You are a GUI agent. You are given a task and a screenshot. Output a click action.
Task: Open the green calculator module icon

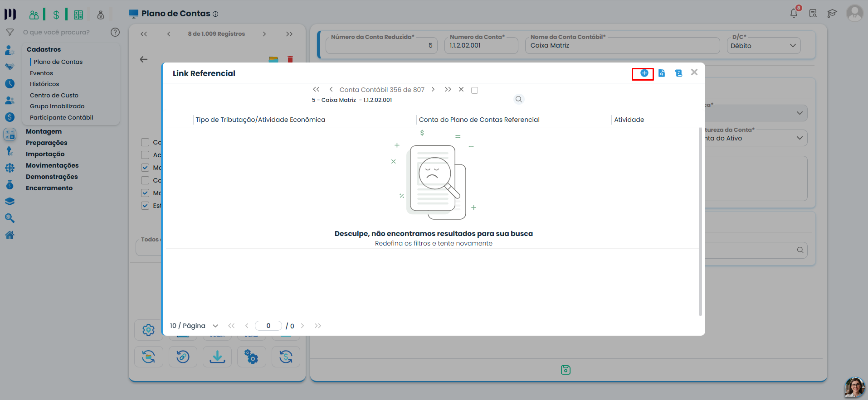78,14
